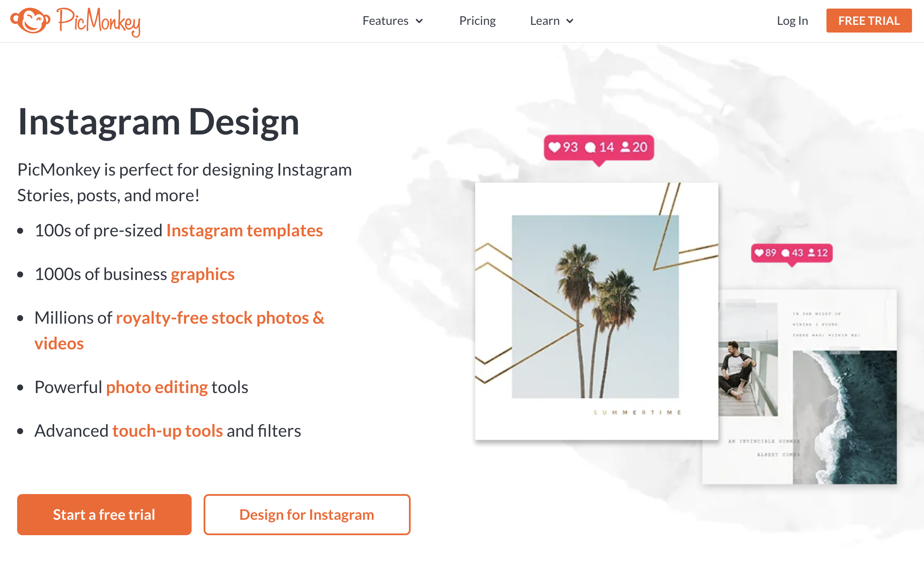Click the Design for Instagram button
The height and width of the screenshot is (578, 924).
[307, 514]
